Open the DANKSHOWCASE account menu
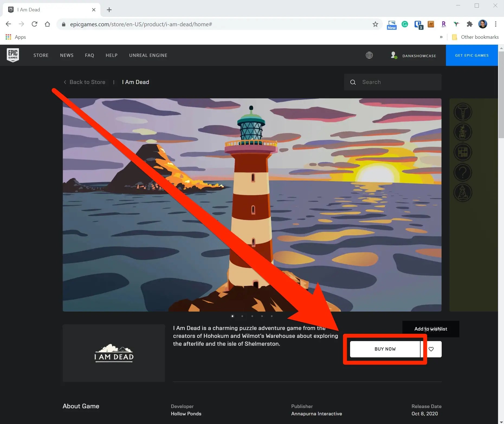504x424 pixels. coord(413,56)
